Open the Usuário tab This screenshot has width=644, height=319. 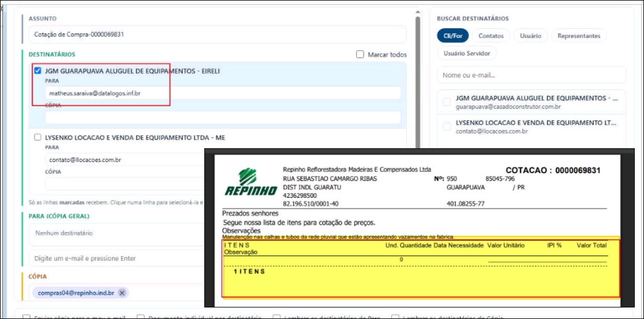point(530,36)
